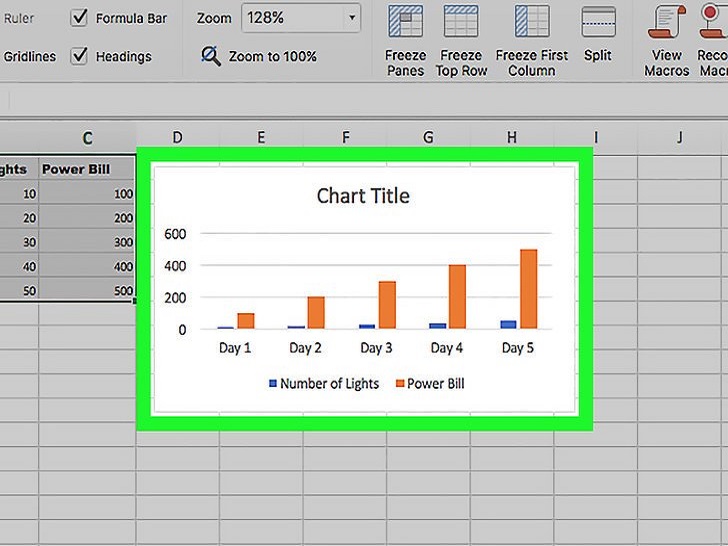This screenshot has width=728, height=546.
Task: Click the Split window icon
Action: point(598,22)
